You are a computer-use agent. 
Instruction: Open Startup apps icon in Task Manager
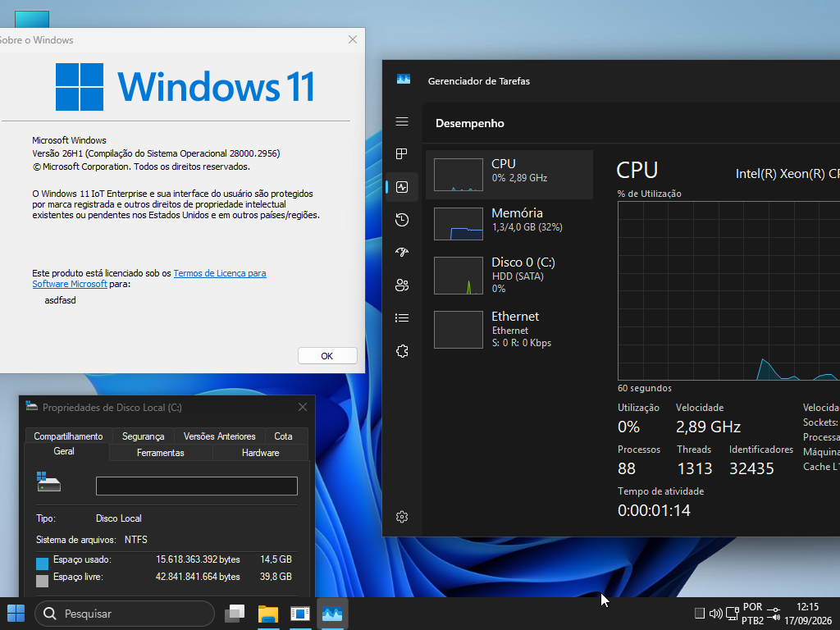[402, 253]
